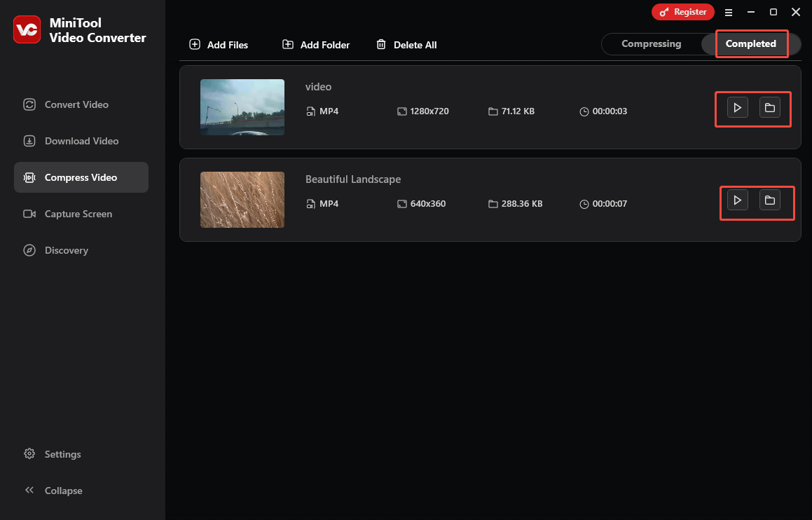Screen dimensions: 812x520
Task: Click the 640x360 resolution value
Action: [428, 203]
